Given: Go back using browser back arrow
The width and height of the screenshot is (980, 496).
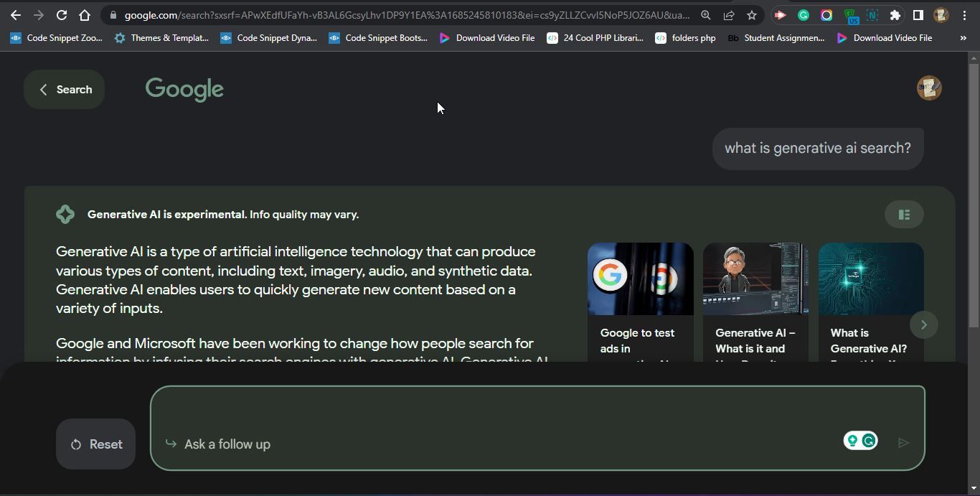Looking at the screenshot, I should click(16, 15).
